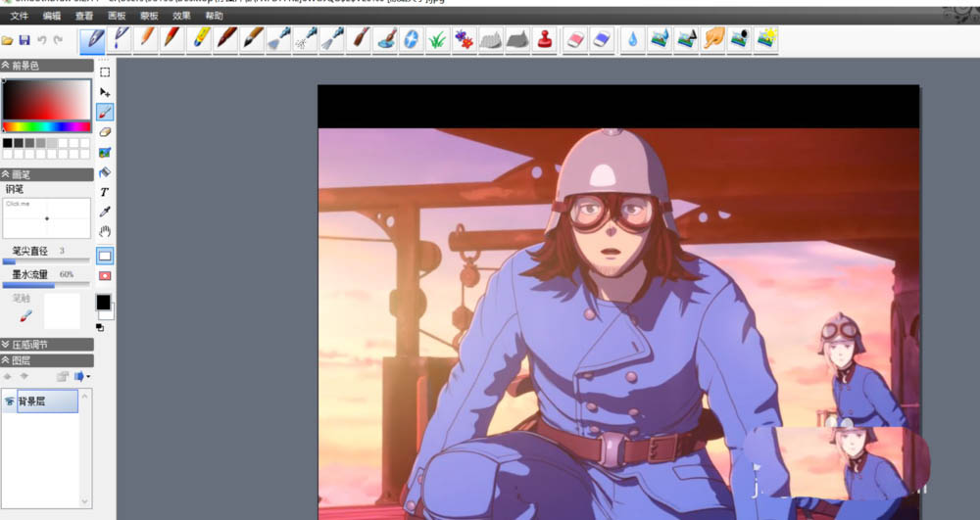
Task: Select the dripping ink pen brush
Action: (x=120, y=40)
